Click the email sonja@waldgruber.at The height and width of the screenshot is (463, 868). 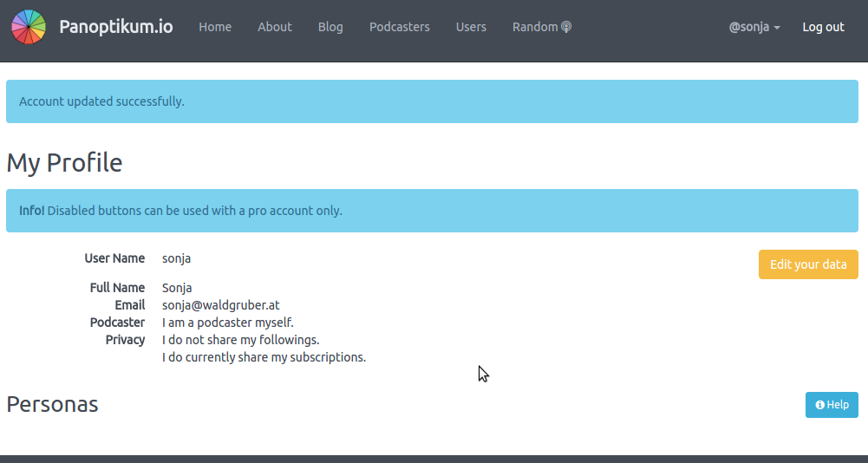point(221,305)
